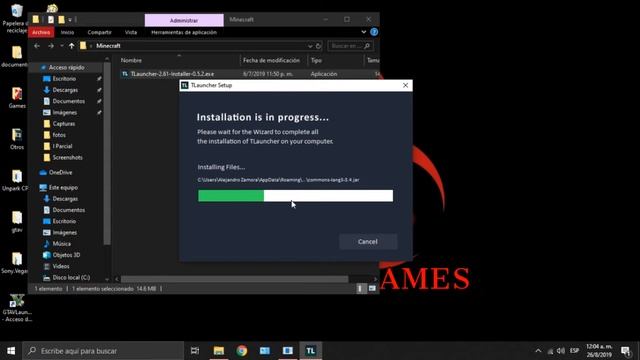Open recent locations dropdown arrow
The width and height of the screenshot is (640, 360).
click(62, 46)
